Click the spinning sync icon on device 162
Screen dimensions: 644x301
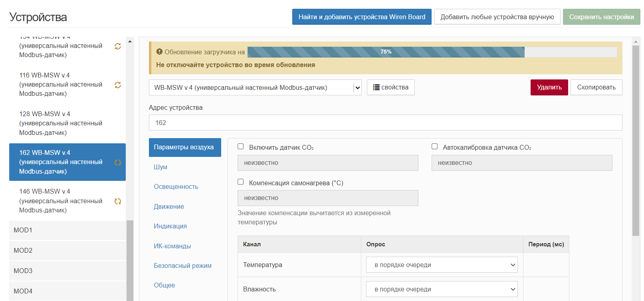(118, 162)
